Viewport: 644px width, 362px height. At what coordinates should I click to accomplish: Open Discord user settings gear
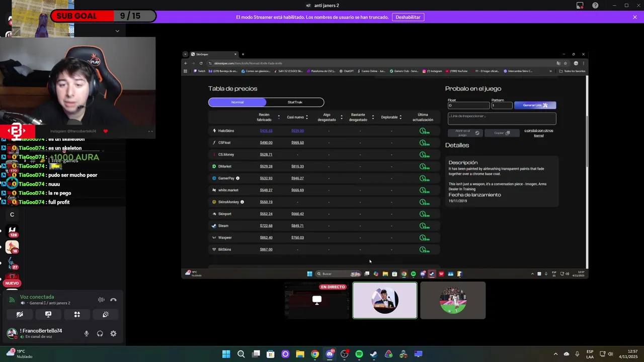click(113, 333)
